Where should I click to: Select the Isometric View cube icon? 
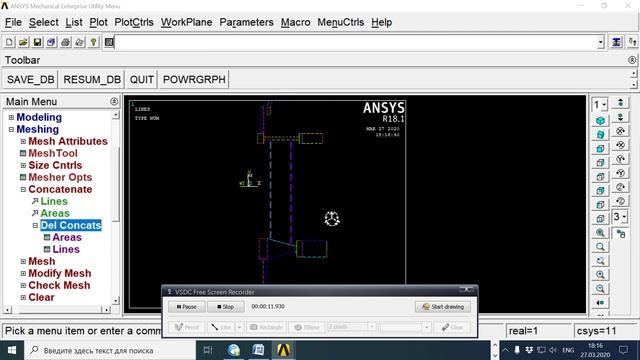click(x=600, y=121)
